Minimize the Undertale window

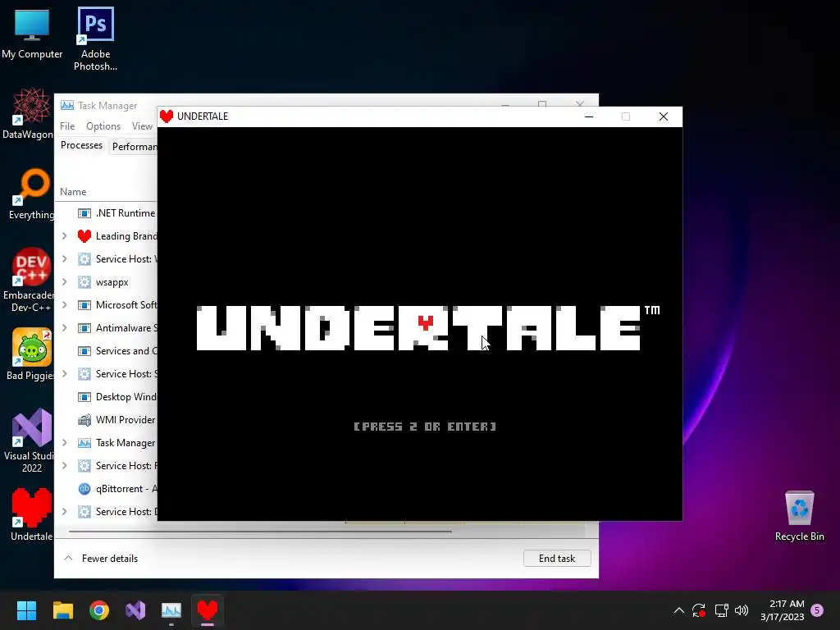pyautogui.click(x=589, y=116)
